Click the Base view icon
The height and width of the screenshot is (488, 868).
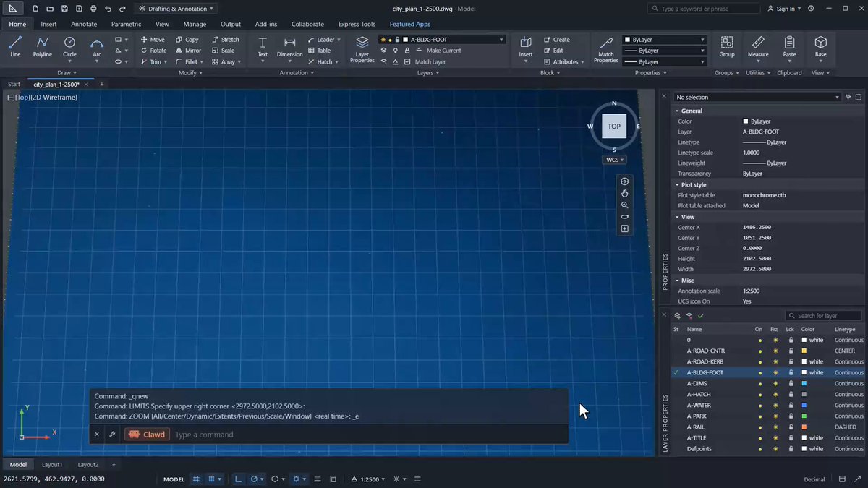point(820,46)
